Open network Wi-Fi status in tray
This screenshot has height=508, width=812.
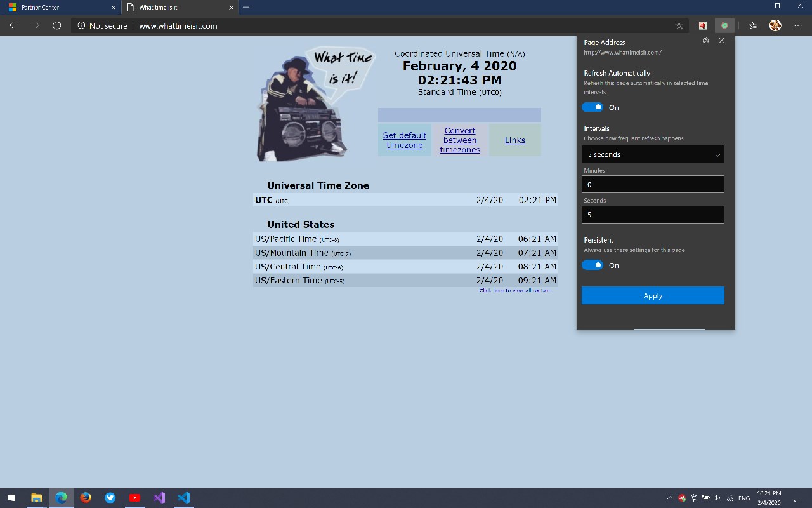click(730, 498)
